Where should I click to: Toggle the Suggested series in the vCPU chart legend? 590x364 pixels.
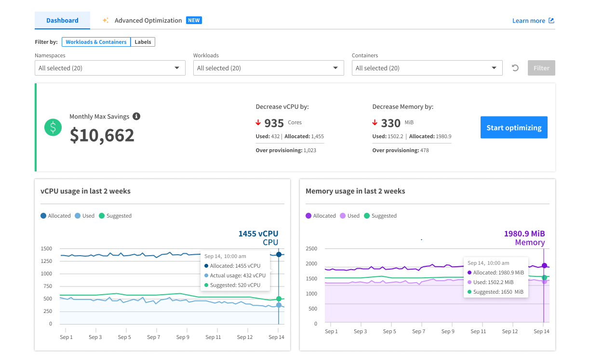click(x=115, y=216)
